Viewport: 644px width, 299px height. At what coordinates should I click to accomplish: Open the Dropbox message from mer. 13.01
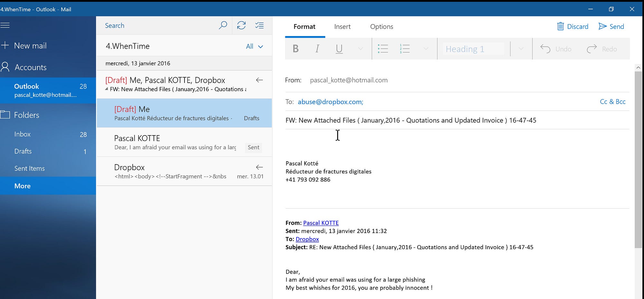click(x=184, y=171)
